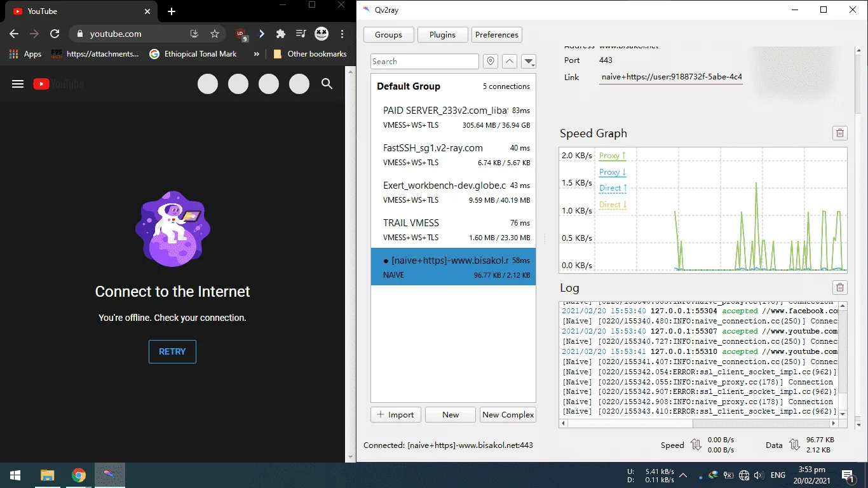Open Qv2ray Preferences
The image size is (868, 488).
point(497,35)
